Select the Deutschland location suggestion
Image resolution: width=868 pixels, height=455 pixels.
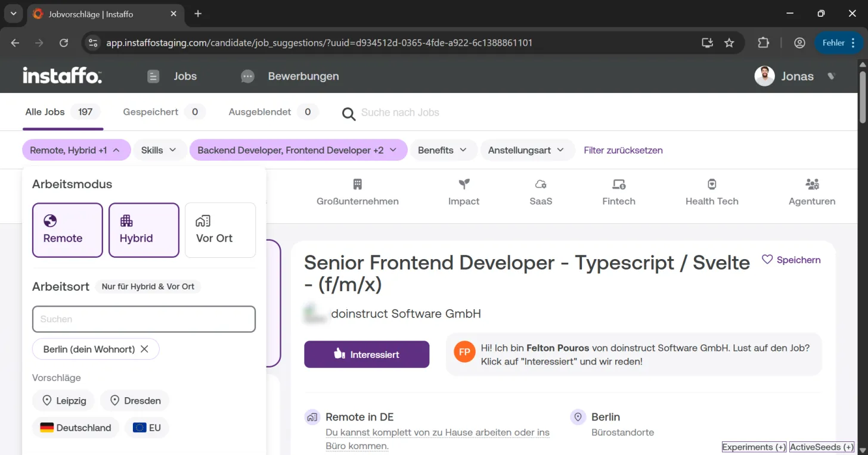click(76, 428)
